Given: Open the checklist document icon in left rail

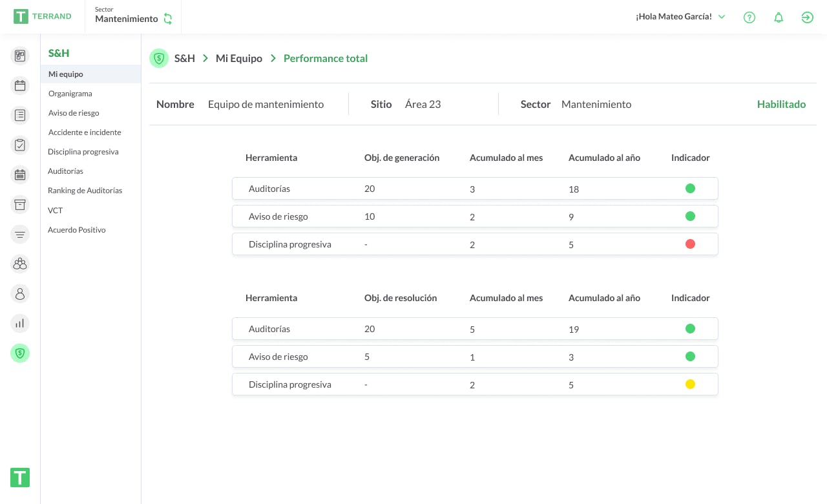Looking at the screenshot, I should (20, 115).
